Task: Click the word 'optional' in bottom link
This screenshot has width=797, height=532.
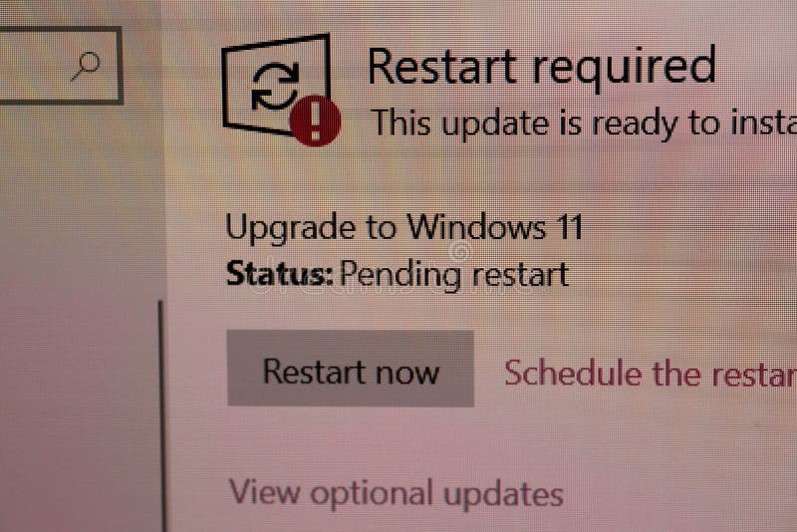Action: [372, 494]
